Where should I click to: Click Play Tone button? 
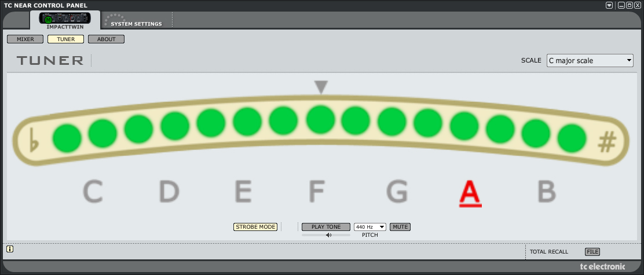(x=326, y=226)
